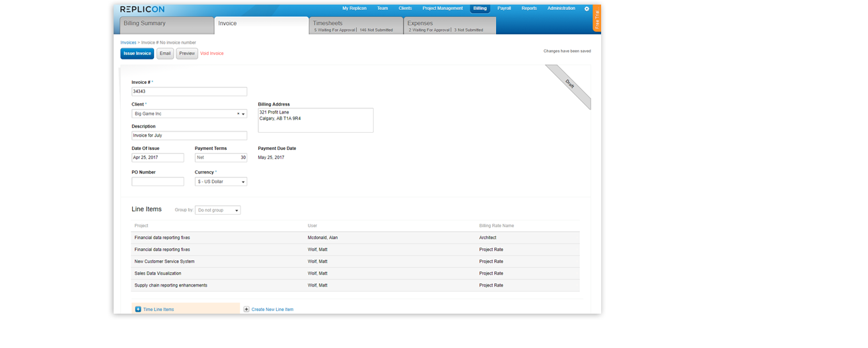Select the Invoice tab
This screenshot has height=348, width=868.
262,25
